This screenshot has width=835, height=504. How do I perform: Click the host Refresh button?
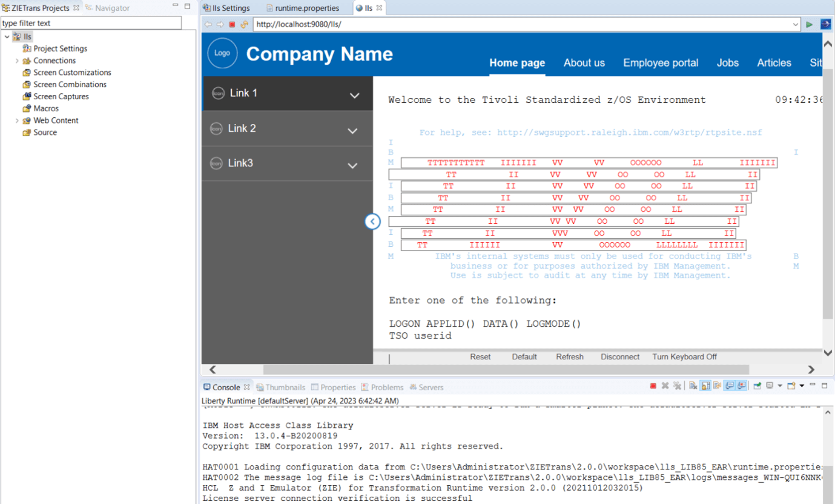(x=570, y=357)
